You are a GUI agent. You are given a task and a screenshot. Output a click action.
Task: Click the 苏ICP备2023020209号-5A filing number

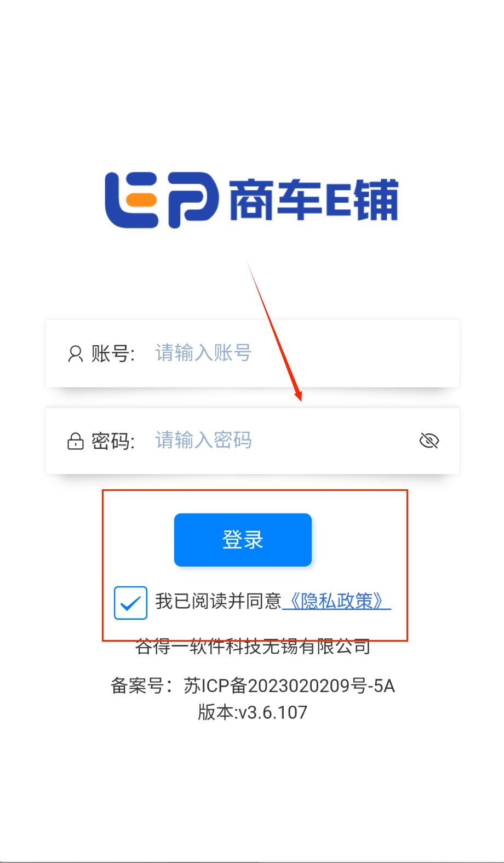(289, 685)
